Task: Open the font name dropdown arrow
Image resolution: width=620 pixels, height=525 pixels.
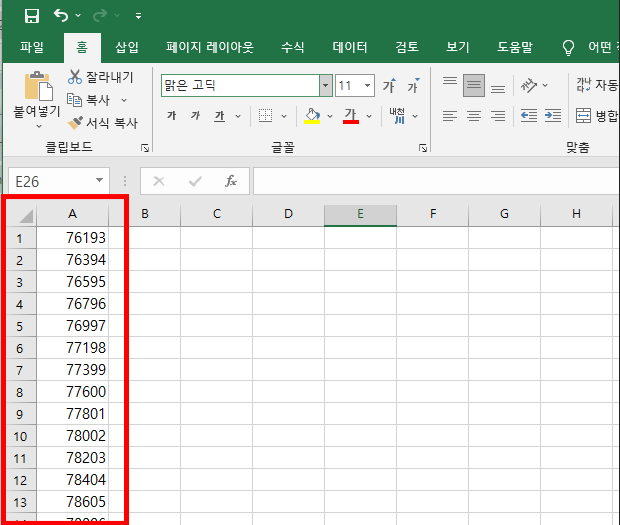Action: point(325,85)
